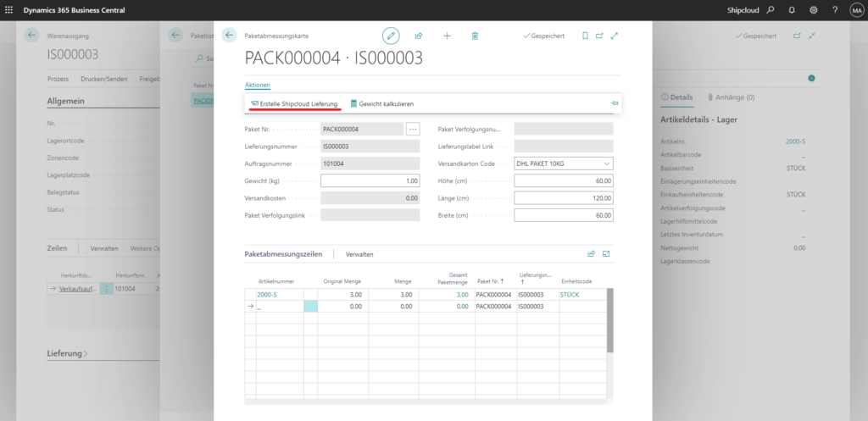Open item 2000-S link in lines
Viewport: 868px width, 421px height.
(x=268, y=294)
